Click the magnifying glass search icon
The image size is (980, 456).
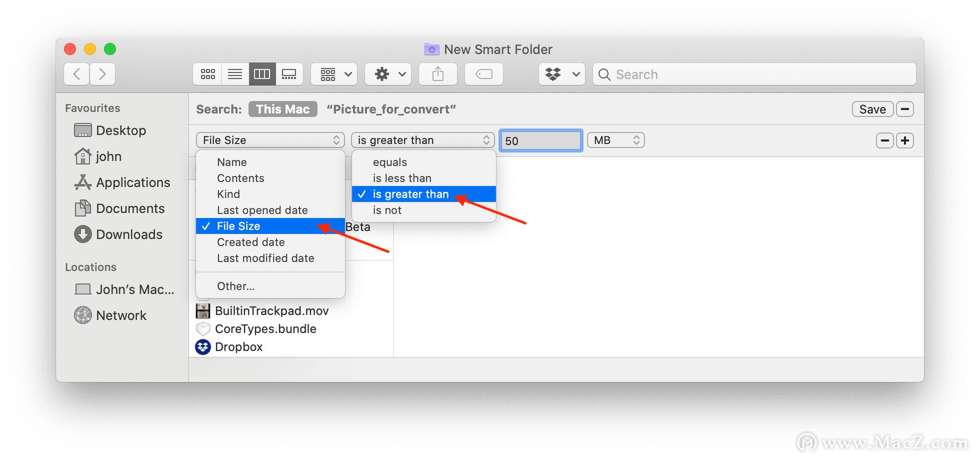[x=604, y=75]
